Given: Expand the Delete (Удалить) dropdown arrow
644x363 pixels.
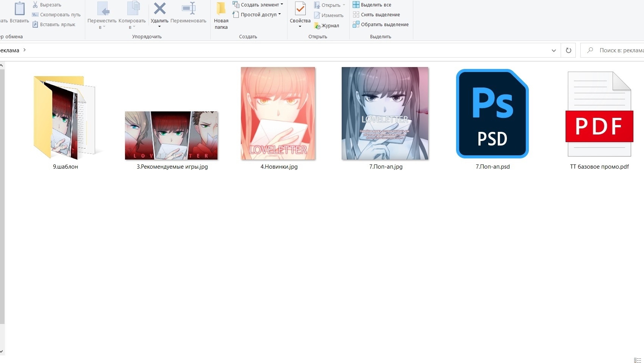Looking at the screenshot, I should pyautogui.click(x=159, y=27).
